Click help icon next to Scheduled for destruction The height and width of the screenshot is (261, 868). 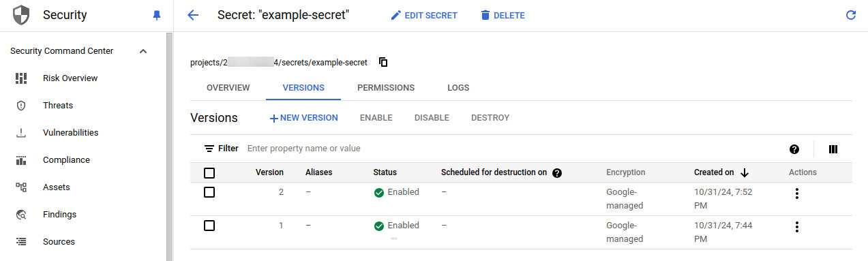tap(557, 172)
